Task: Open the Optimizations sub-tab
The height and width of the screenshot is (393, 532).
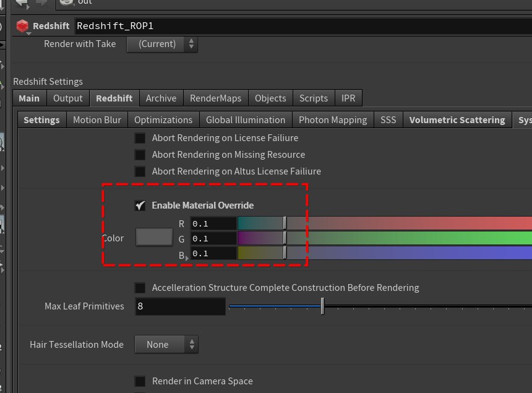Action: (163, 120)
